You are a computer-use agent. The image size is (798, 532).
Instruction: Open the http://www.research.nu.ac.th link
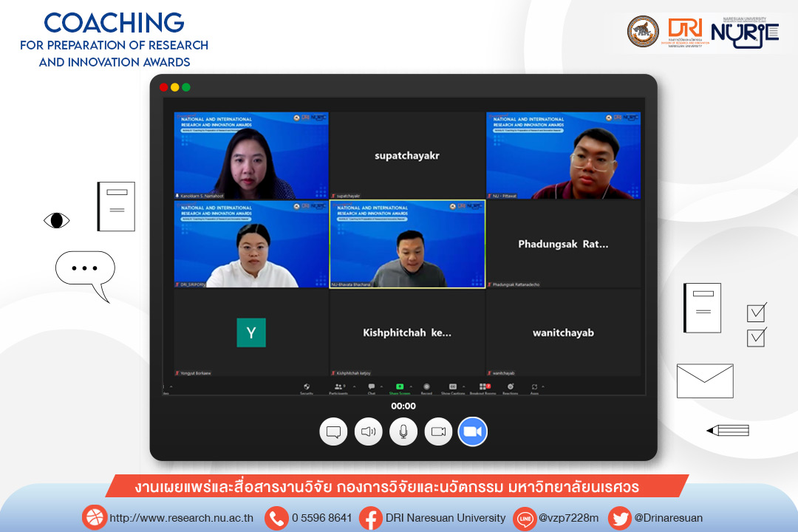click(182, 518)
